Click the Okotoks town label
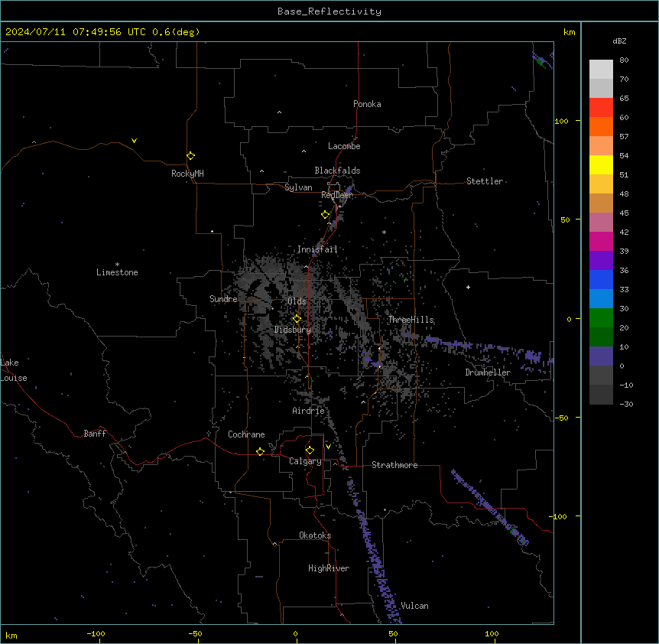Screen dimensions: 659x644 point(315,535)
